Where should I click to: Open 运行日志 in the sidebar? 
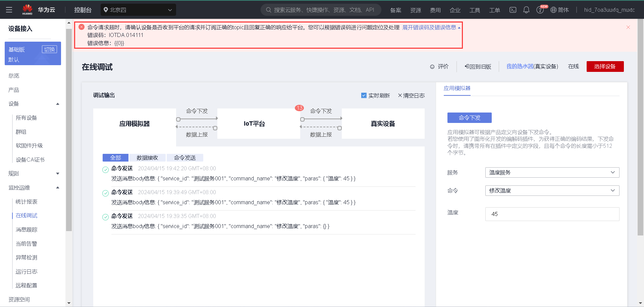(x=26, y=271)
